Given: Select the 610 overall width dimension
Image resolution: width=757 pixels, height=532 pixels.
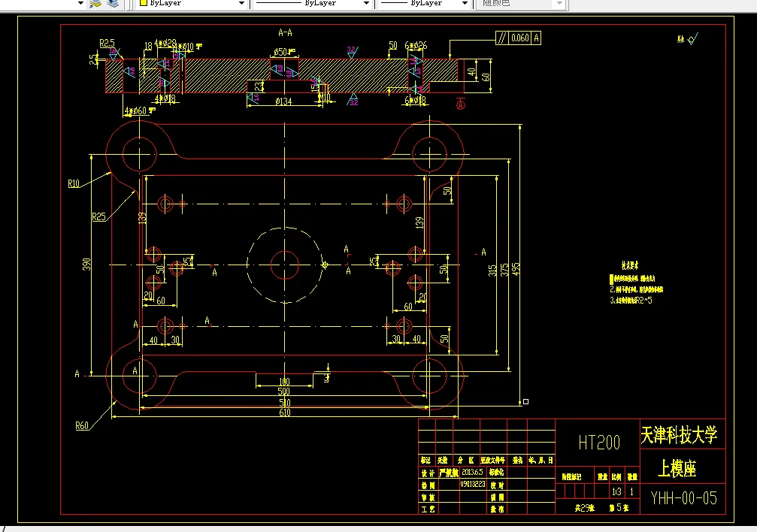Looking at the screenshot, I should [x=285, y=413].
